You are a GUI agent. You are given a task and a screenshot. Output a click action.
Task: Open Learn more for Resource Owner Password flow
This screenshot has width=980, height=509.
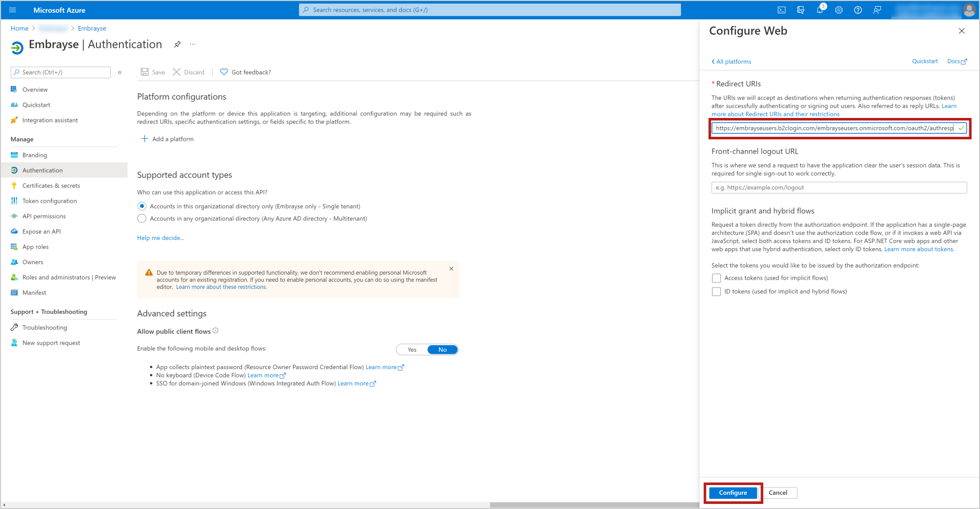click(x=384, y=367)
